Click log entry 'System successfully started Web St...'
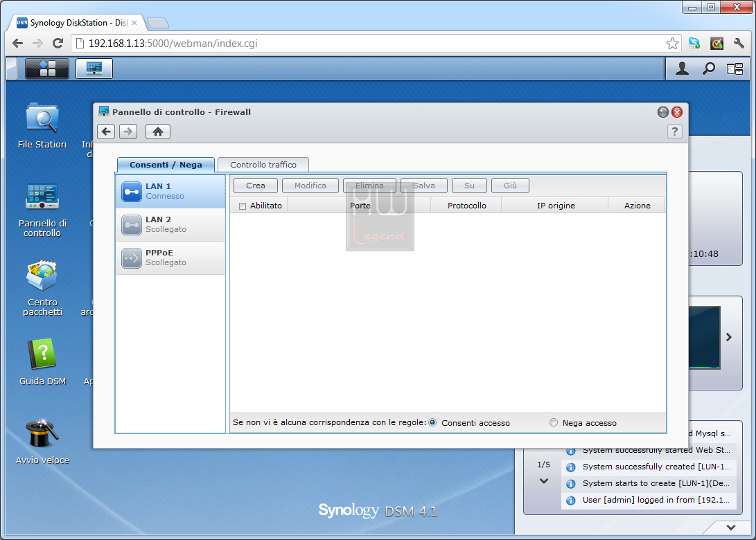The height and width of the screenshot is (540, 756). (x=649, y=450)
